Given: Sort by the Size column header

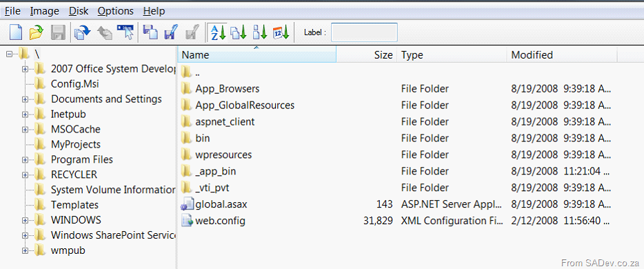Looking at the screenshot, I should pos(366,54).
